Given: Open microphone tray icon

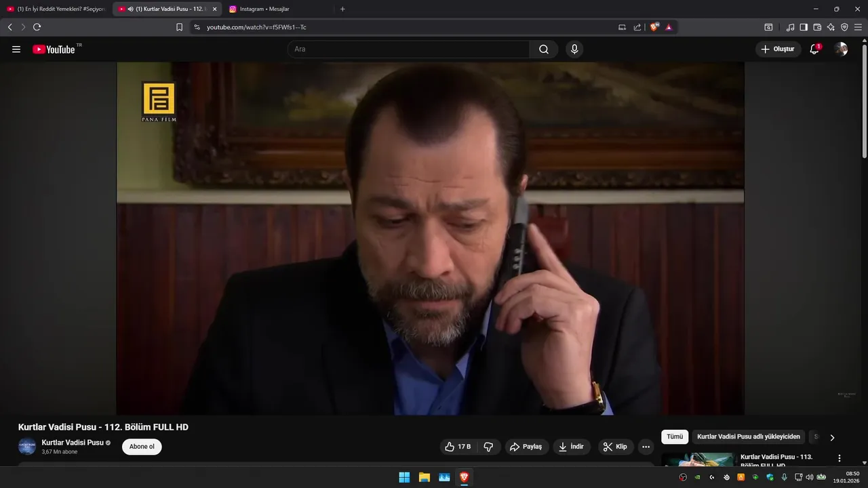Looking at the screenshot, I should pos(784,477).
